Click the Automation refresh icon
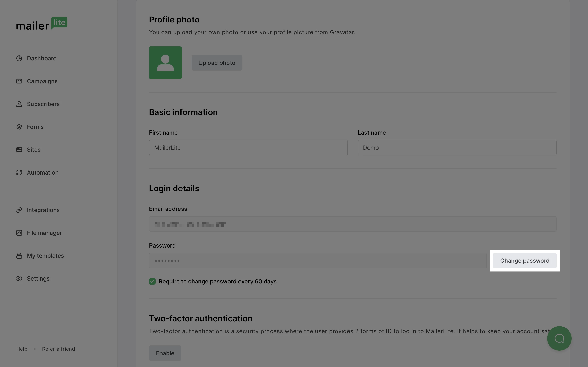This screenshot has width=588, height=367. point(19,172)
